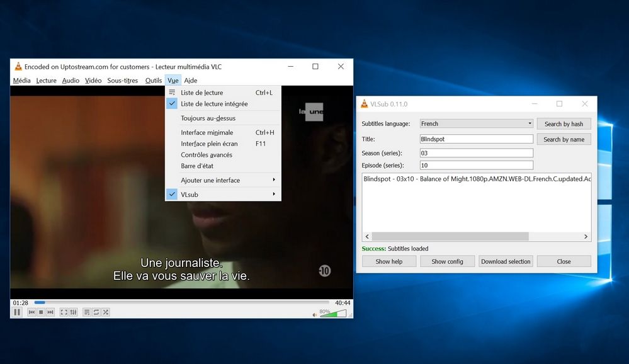Click right arrow of results scrollbar

point(586,236)
